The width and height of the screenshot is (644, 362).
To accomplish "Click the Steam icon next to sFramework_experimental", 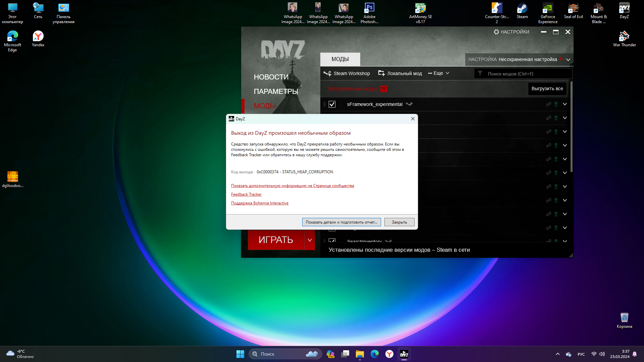I will [409, 104].
